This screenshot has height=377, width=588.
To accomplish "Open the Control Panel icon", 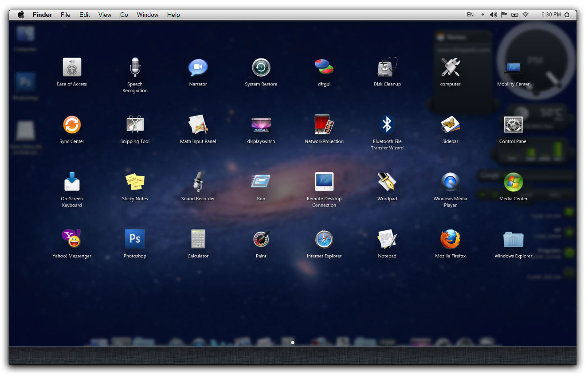I will (x=513, y=125).
